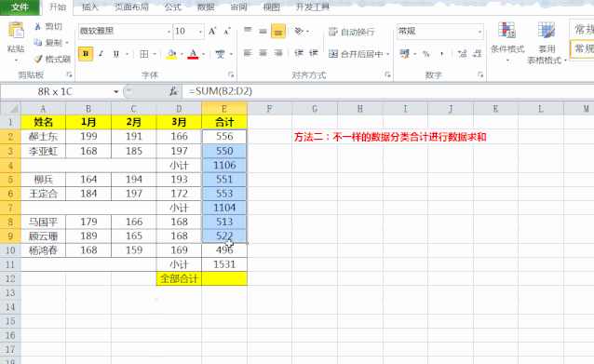Screen dimensions: 594x364
Task: Apply the red font color A
Action: 194,54
